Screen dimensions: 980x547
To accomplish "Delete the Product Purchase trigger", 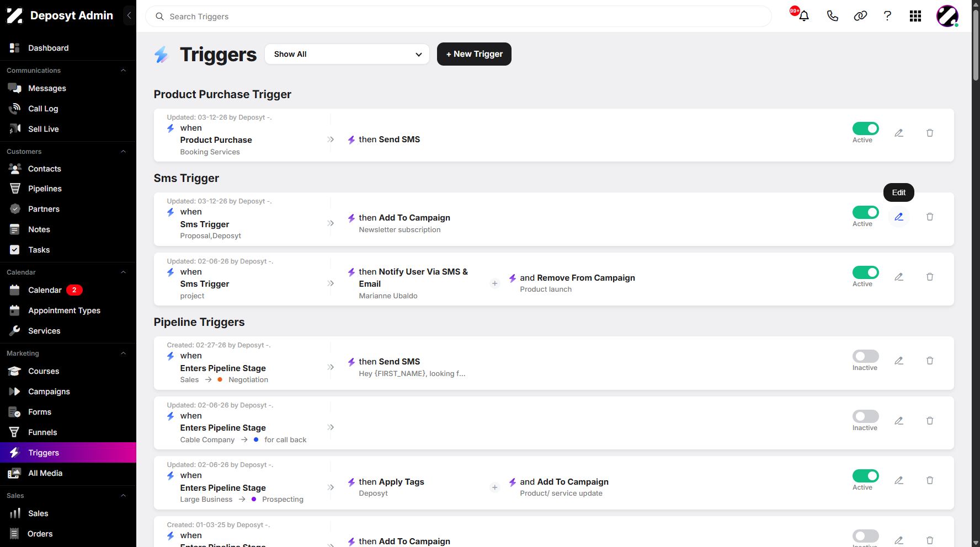I will (x=930, y=133).
